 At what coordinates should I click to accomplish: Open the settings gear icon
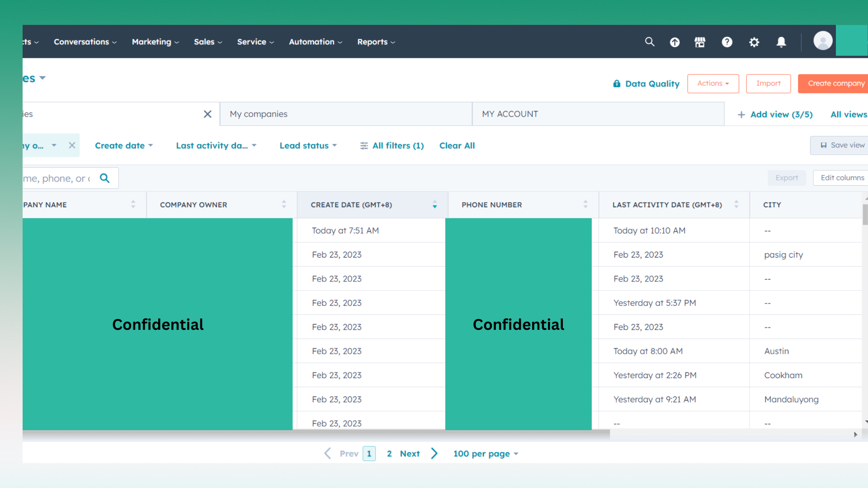pos(754,42)
